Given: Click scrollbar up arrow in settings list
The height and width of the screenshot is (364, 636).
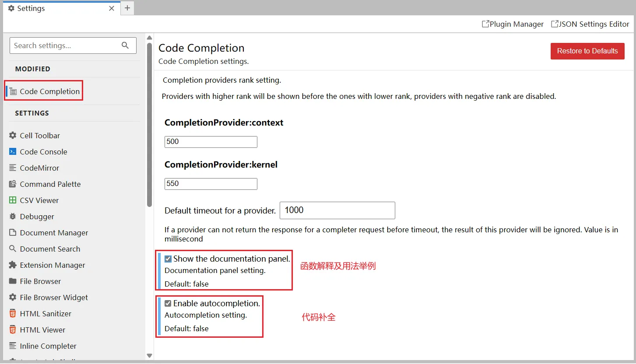Looking at the screenshot, I should tap(149, 38).
